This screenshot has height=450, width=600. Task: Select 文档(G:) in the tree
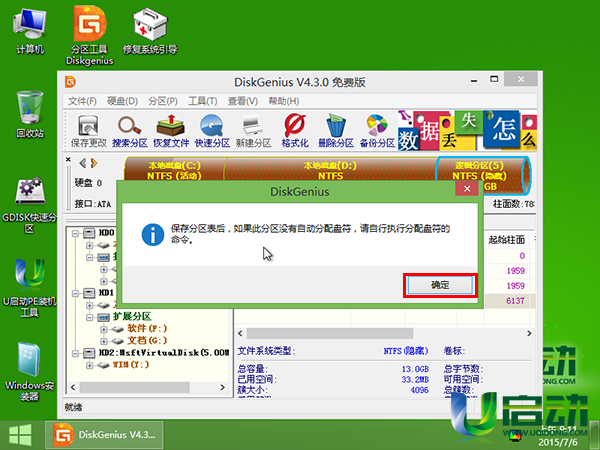click(x=147, y=341)
